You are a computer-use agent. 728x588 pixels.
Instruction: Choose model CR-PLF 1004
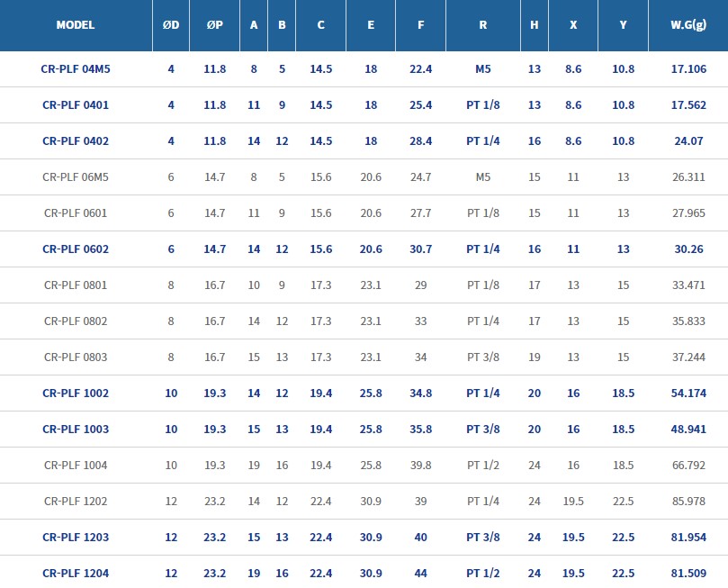click(76, 465)
